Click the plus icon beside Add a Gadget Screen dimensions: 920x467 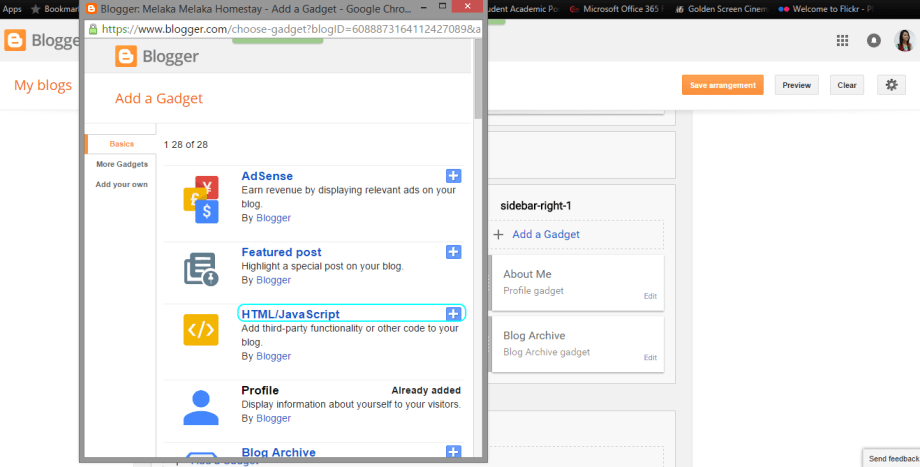[498, 235]
